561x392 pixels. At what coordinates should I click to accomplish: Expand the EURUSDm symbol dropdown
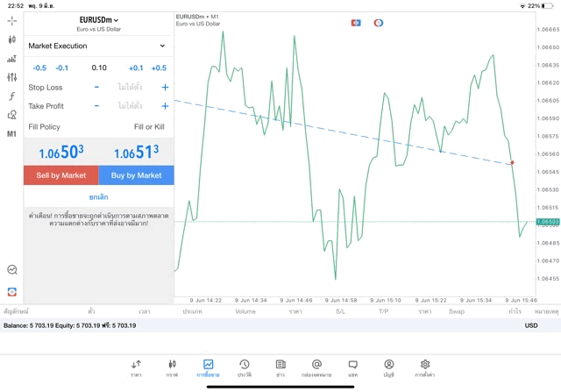99,20
